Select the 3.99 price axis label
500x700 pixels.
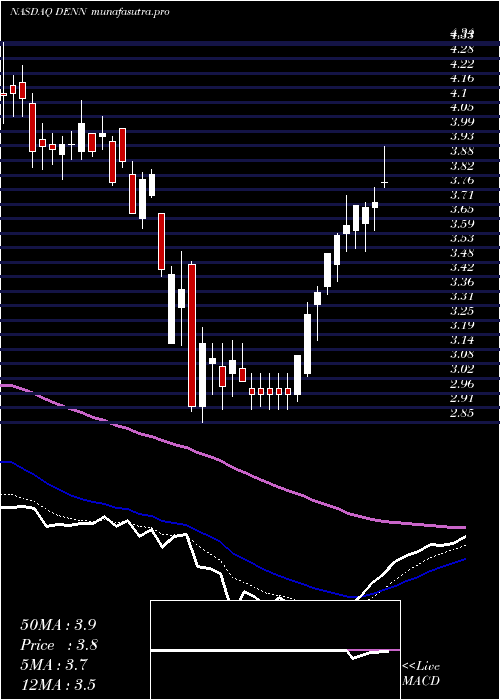coord(462,122)
